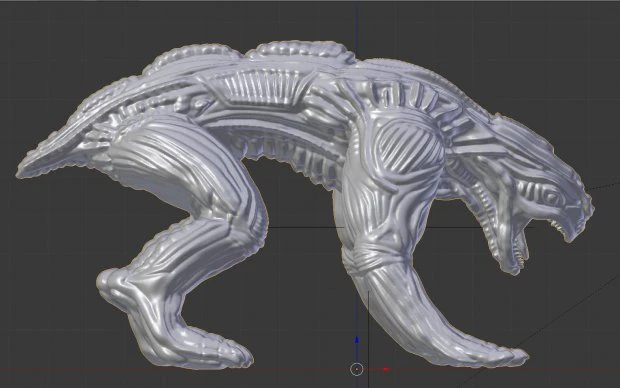Click the white circle at manipulator center
620x388 pixels.
coord(357,369)
